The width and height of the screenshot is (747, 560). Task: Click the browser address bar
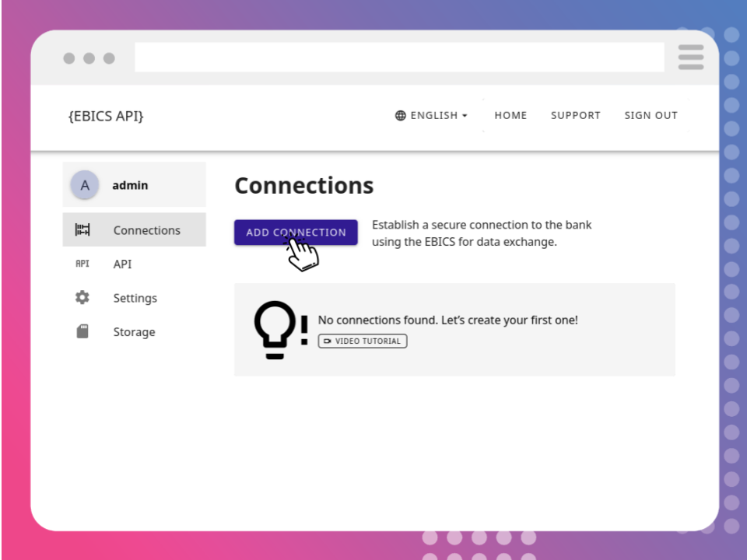point(399,57)
